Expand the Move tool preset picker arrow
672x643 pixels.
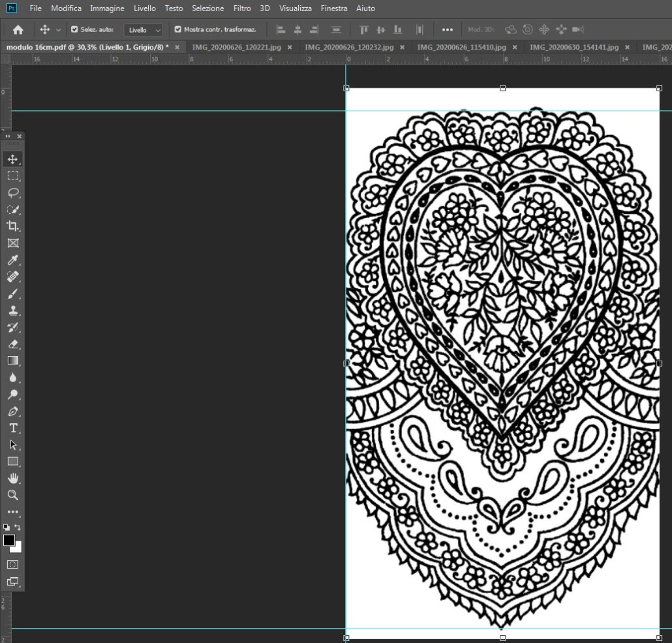coord(59,30)
